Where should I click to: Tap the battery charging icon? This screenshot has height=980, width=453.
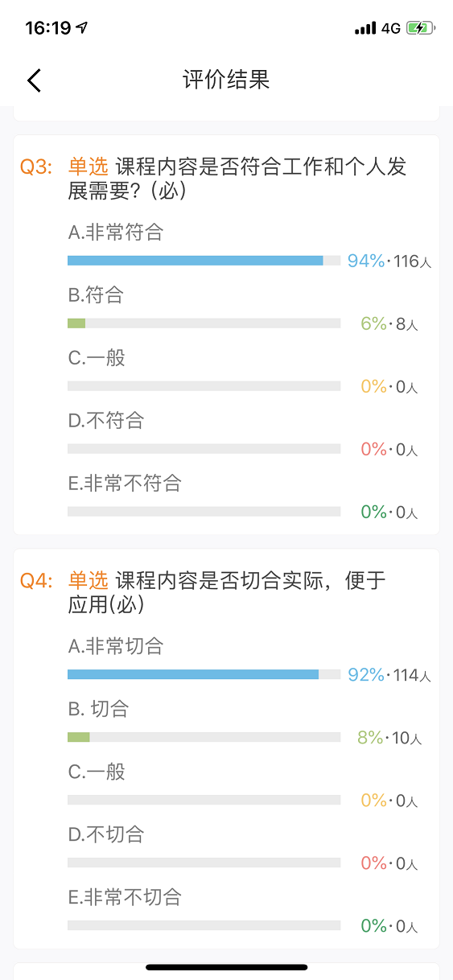[421, 28]
